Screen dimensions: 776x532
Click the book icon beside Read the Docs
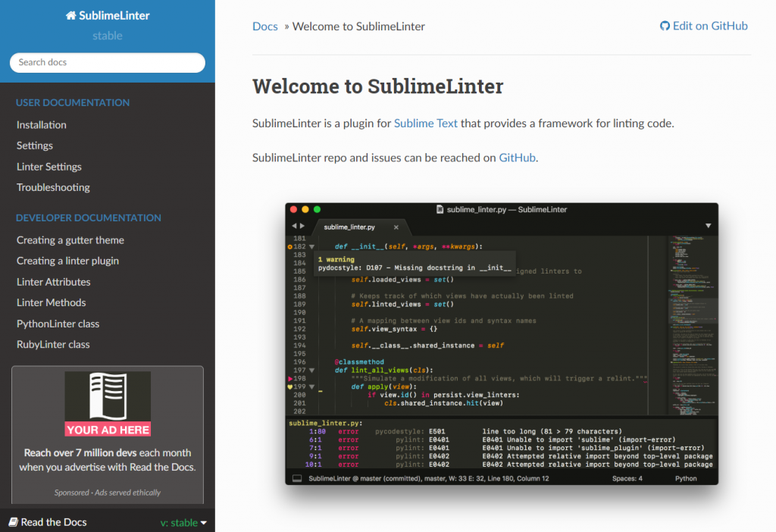14,522
